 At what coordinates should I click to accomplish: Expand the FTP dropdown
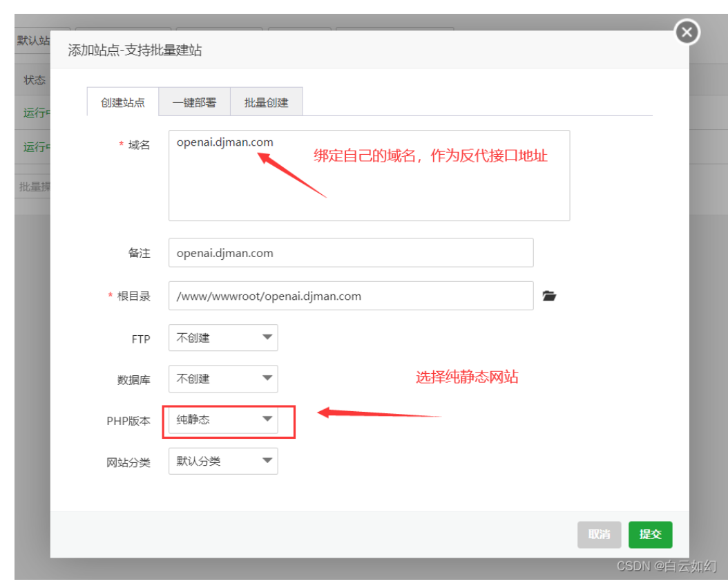(223, 338)
